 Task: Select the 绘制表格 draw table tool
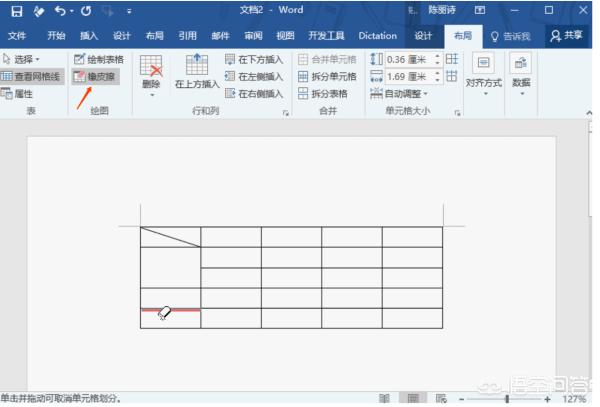(x=99, y=59)
